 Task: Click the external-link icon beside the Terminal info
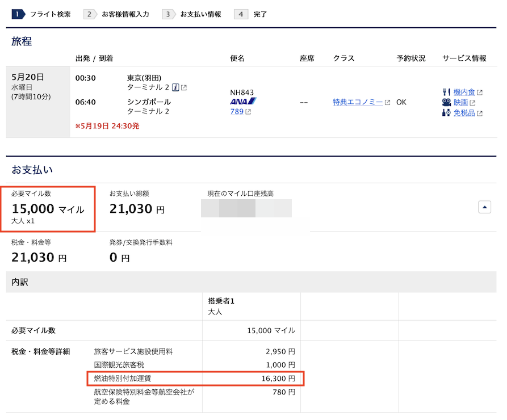[x=185, y=87]
